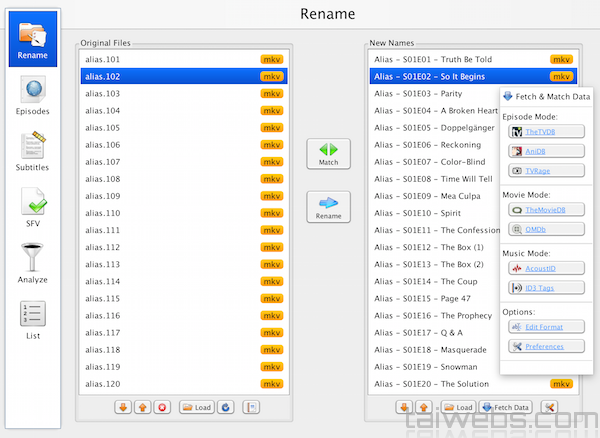Open the Episodes panel in sidebar
600x438 pixels.
pos(32,97)
